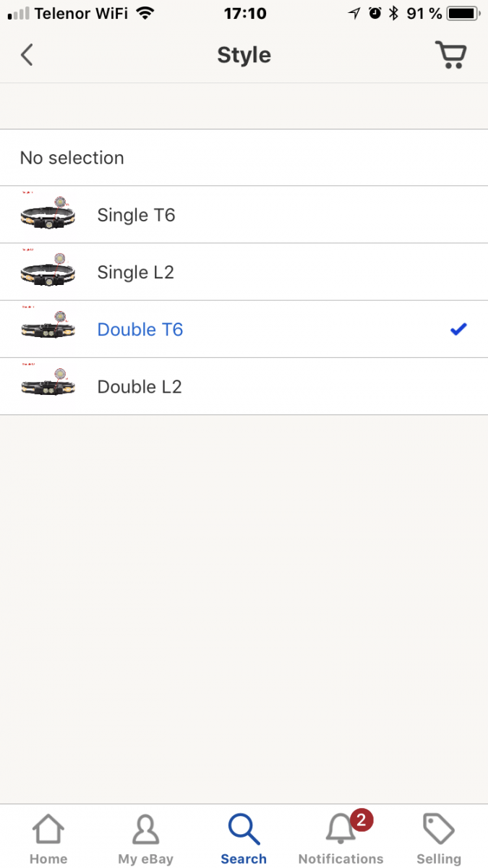Choose the No selection option

click(72, 158)
